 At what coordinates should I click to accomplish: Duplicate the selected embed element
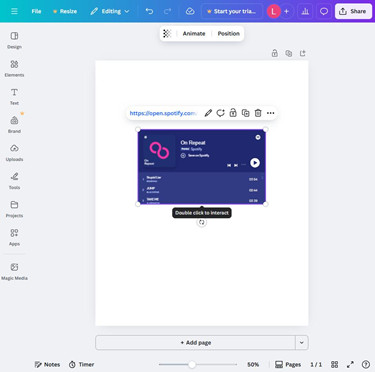pos(246,113)
